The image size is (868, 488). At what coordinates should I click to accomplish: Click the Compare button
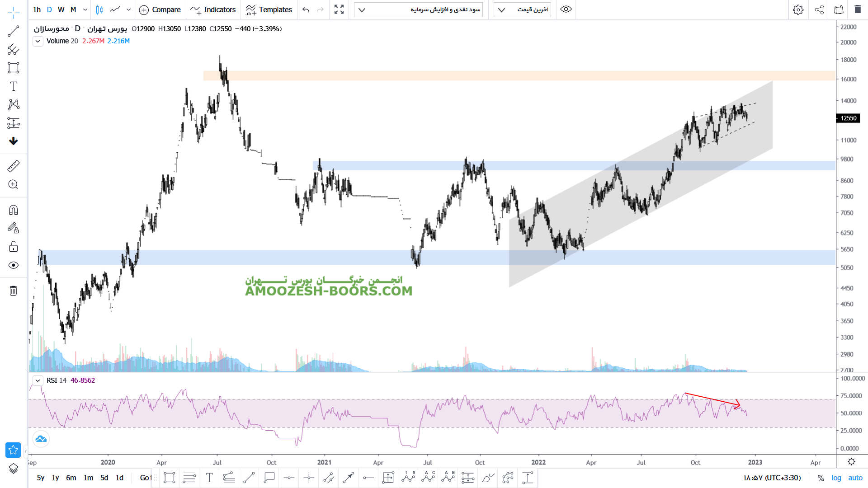pos(160,9)
